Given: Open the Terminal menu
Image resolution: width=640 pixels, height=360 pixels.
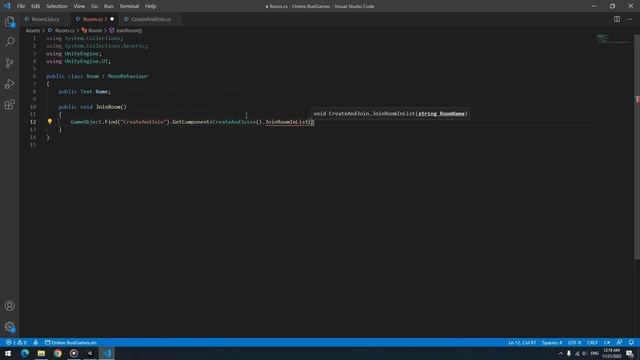Looking at the screenshot, I should [129, 6].
